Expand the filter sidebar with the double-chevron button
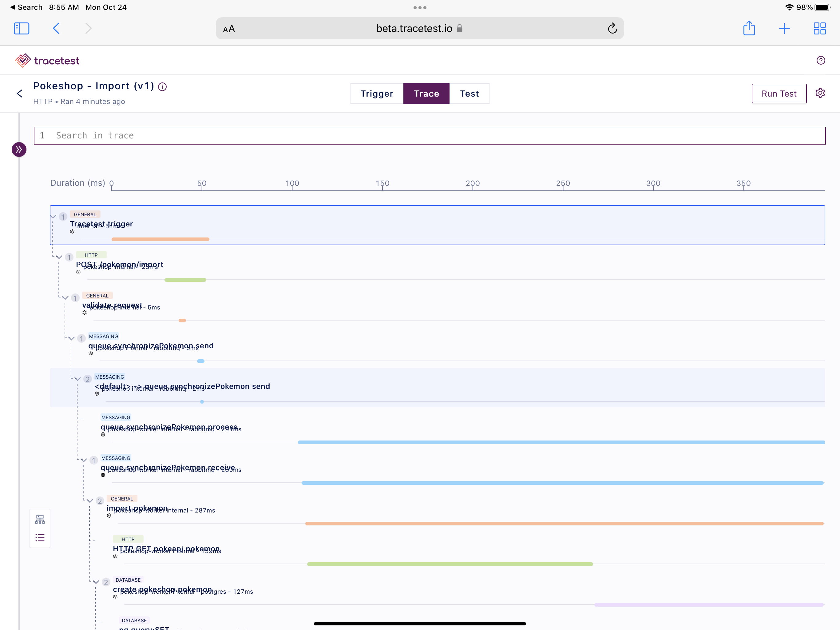Image resolution: width=840 pixels, height=630 pixels. (19, 150)
